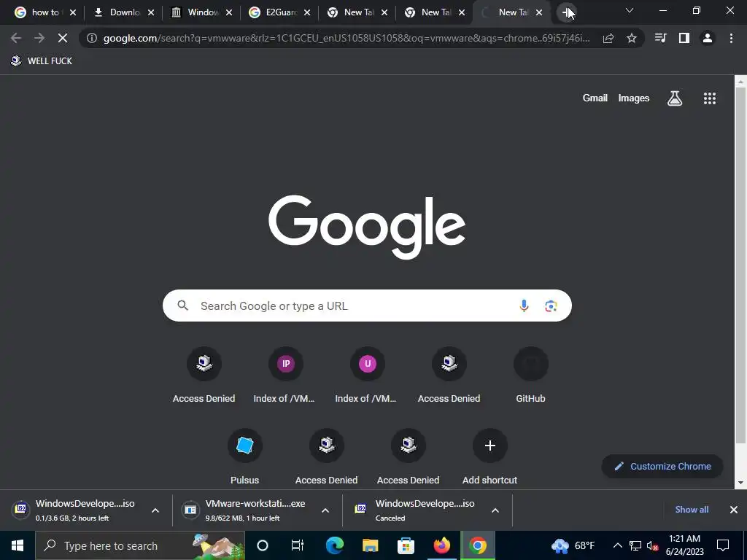
Task: Open the purple IP Index of /VM shortcut
Action: [286, 376]
